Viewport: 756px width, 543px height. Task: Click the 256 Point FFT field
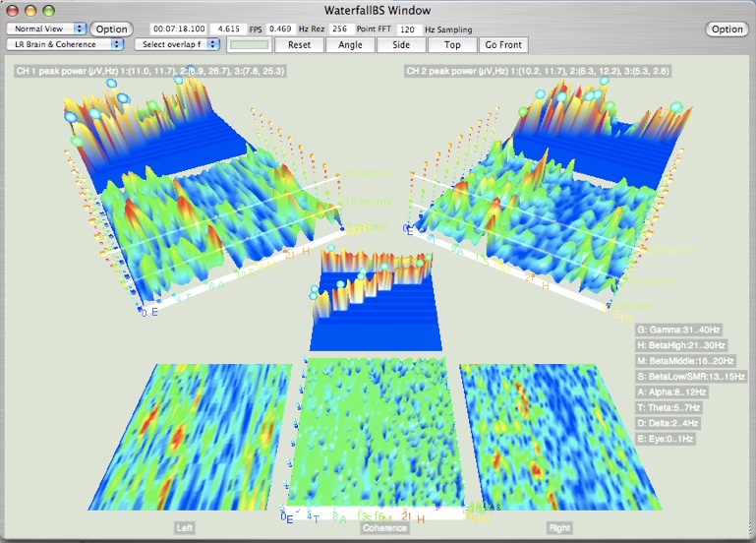coord(340,30)
